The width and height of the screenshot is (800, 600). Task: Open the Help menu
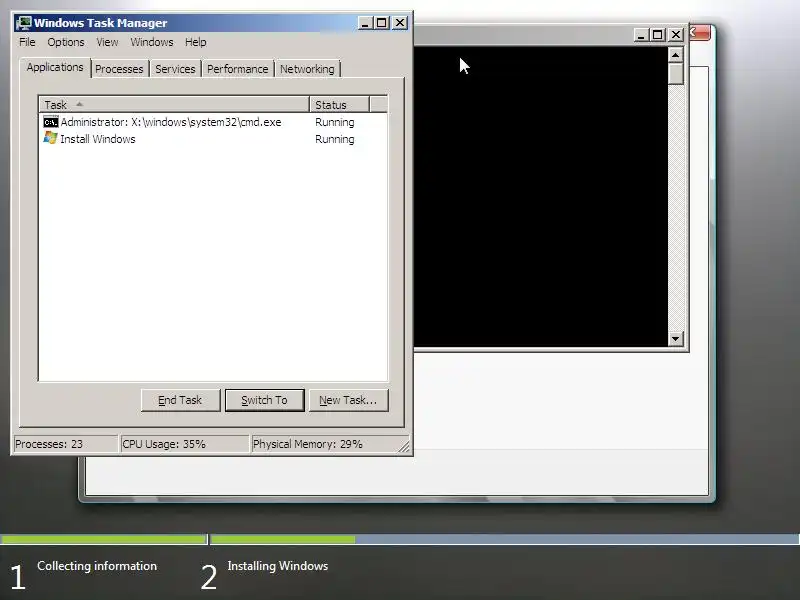tap(195, 42)
